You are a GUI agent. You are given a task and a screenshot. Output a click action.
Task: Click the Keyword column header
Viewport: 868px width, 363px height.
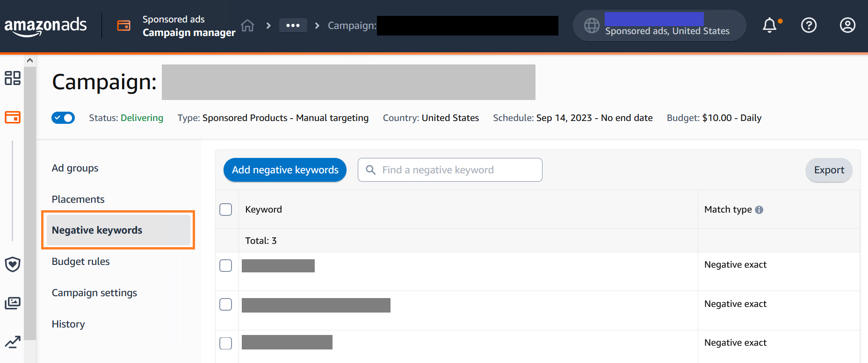[264, 209]
